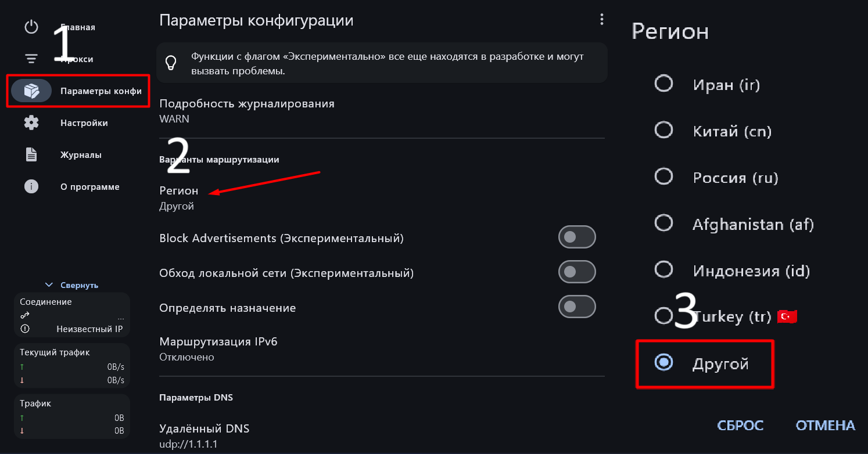Open the three-dot overflow menu
The image size is (868, 454).
coord(601,20)
